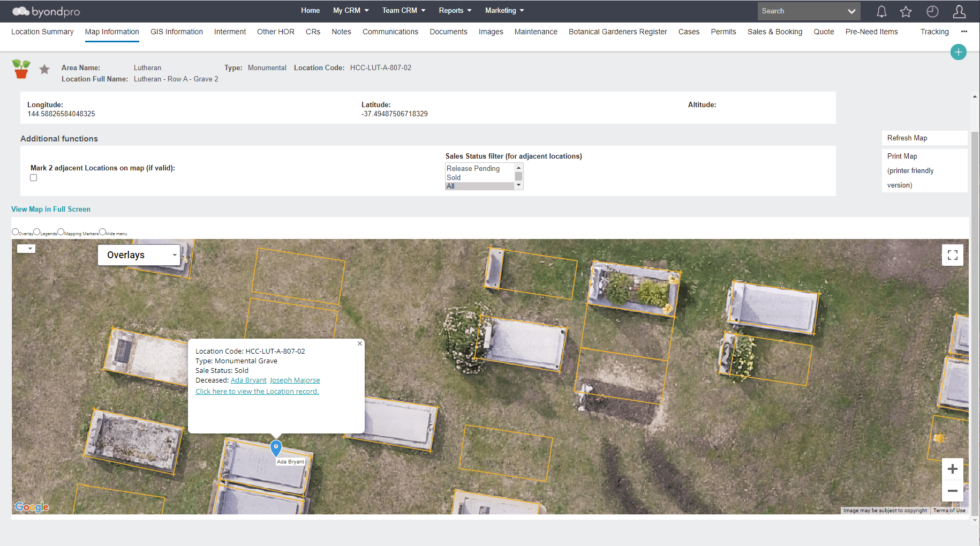
Task: Click the blue map marker pin
Action: tap(276, 447)
